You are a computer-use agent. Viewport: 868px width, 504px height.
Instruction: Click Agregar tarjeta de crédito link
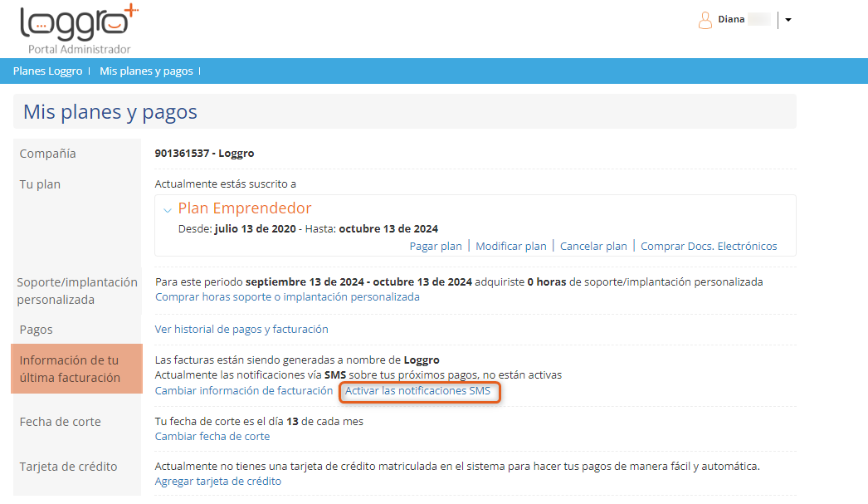217,482
